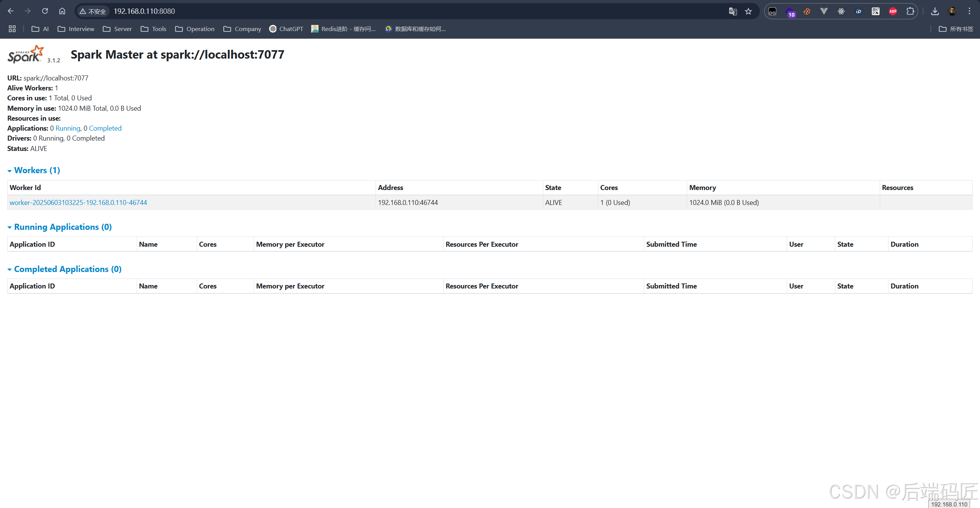Reload the Spark Master page
The image size is (980, 508).
45,11
